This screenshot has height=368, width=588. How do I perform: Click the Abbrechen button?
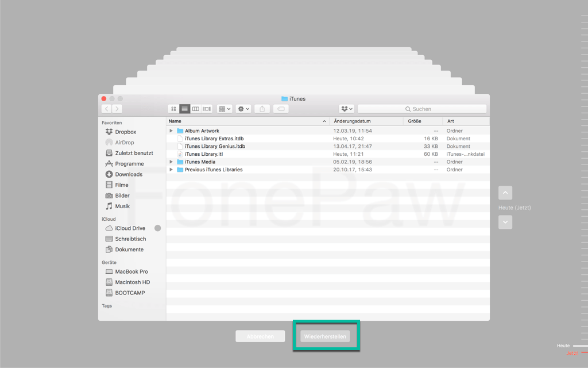[260, 336]
